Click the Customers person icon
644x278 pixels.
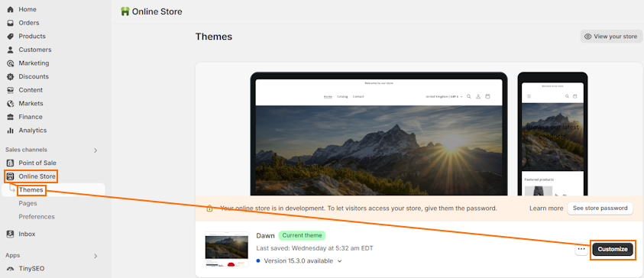pyautogui.click(x=11, y=50)
